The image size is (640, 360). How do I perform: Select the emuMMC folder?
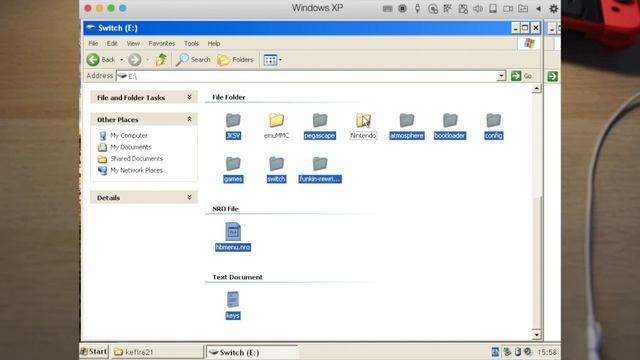(x=276, y=126)
